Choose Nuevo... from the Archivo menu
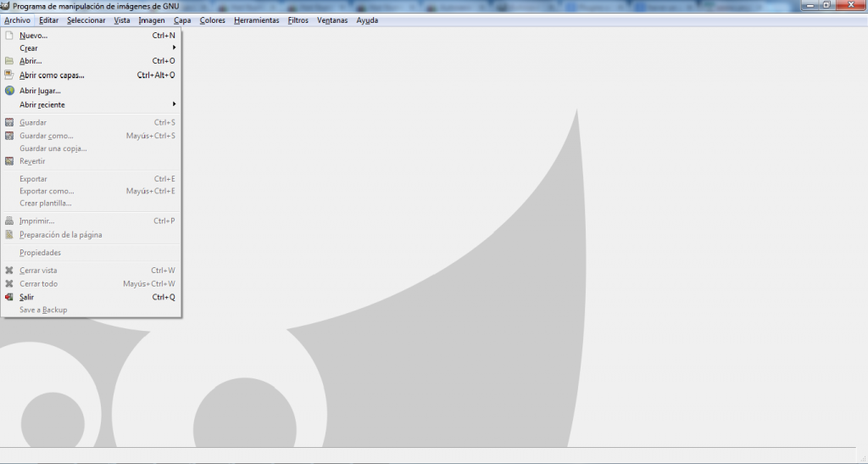This screenshot has width=868, height=464. 91,36
